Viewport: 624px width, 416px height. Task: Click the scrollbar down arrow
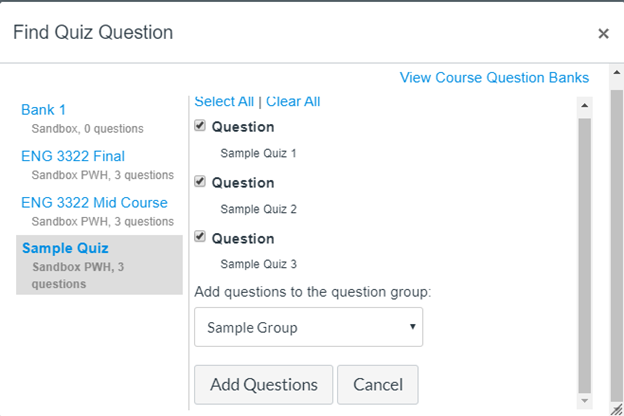[x=585, y=399]
